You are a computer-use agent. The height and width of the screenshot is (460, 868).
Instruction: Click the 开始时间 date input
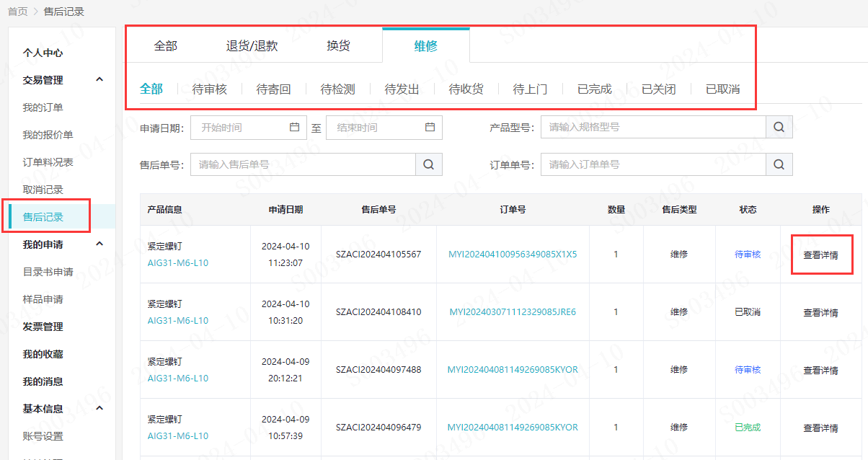click(242, 128)
